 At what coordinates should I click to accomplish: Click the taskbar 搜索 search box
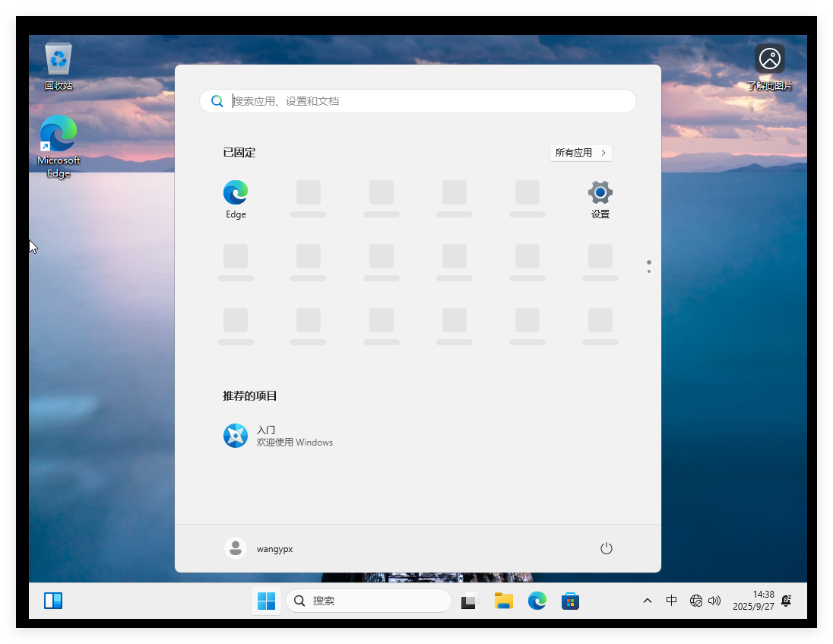tap(368, 601)
